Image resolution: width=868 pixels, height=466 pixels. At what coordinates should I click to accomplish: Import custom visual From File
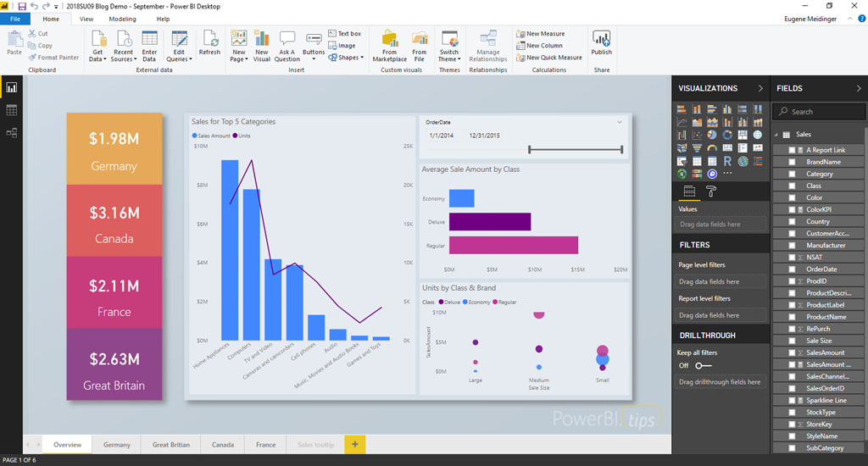pyautogui.click(x=420, y=46)
